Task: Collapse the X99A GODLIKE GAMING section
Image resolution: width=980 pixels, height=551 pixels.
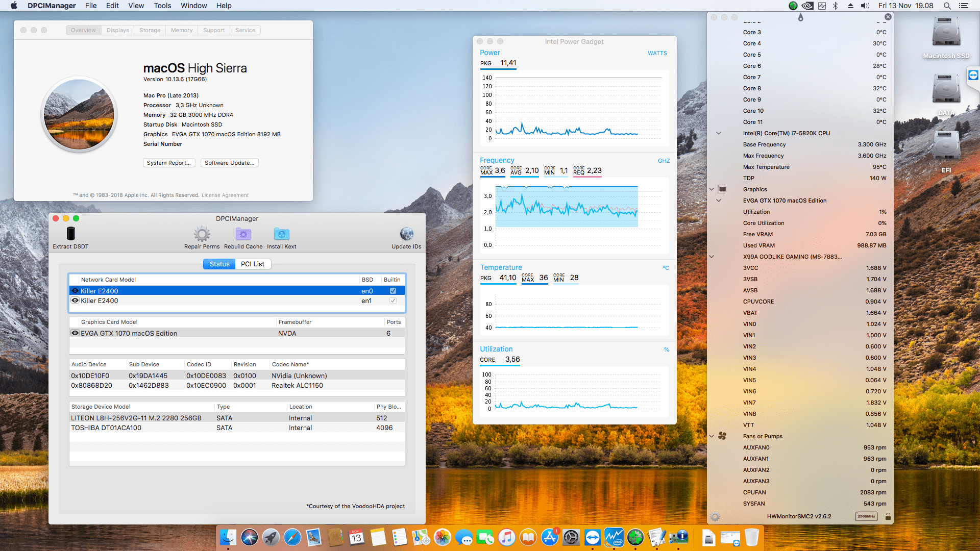Action: pyautogui.click(x=712, y=257)
